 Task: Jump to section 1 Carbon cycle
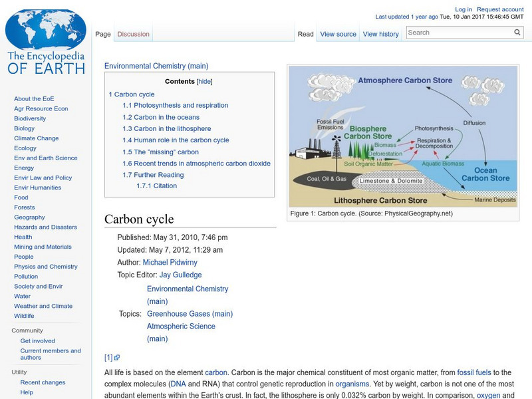point(132,94)
